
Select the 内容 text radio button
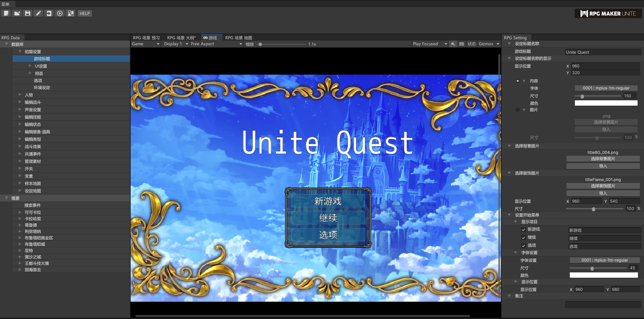(x=518, y=81)
